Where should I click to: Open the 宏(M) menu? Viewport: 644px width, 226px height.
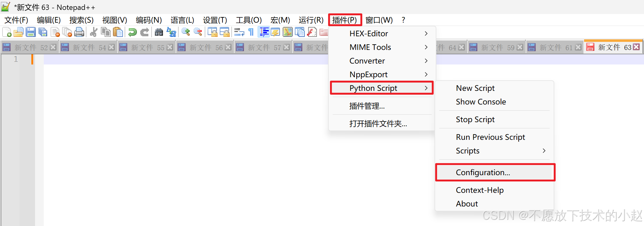(280, 20)
